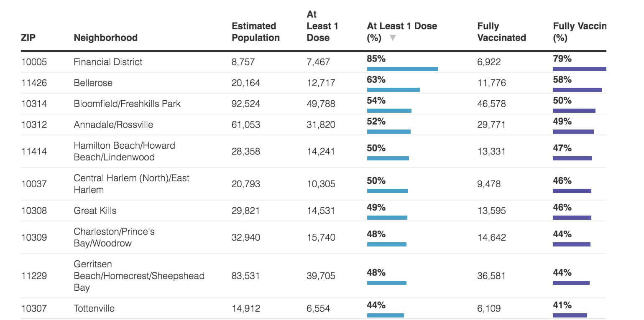Sort table by ZIP column header
This screenshot has height=320, width=644.
(x=27, y=38)
